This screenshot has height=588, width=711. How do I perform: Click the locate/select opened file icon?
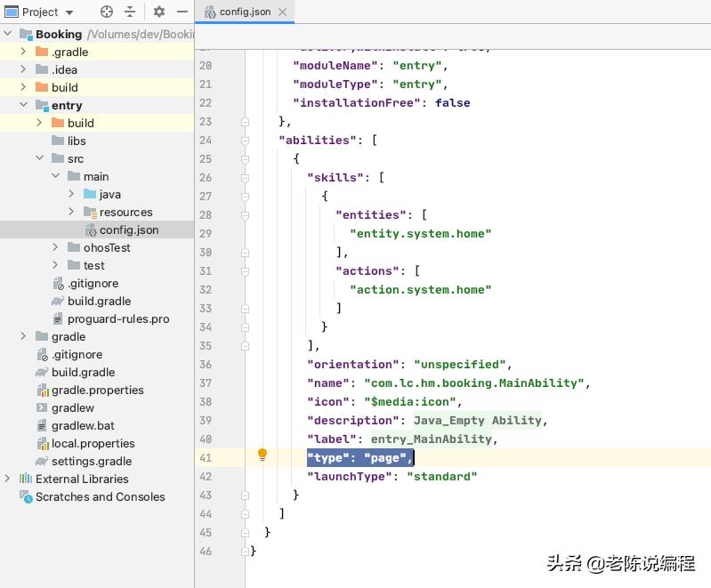point(107,12)
